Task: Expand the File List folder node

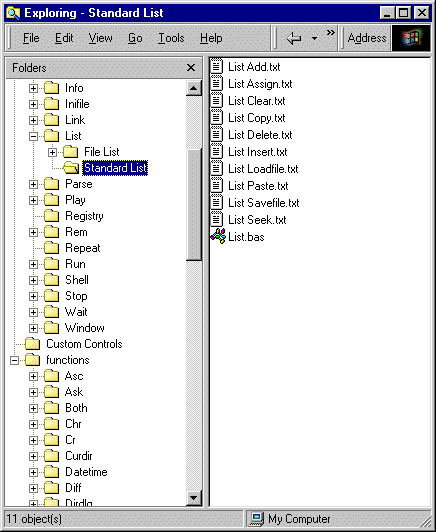Action: tap(52, 152)
